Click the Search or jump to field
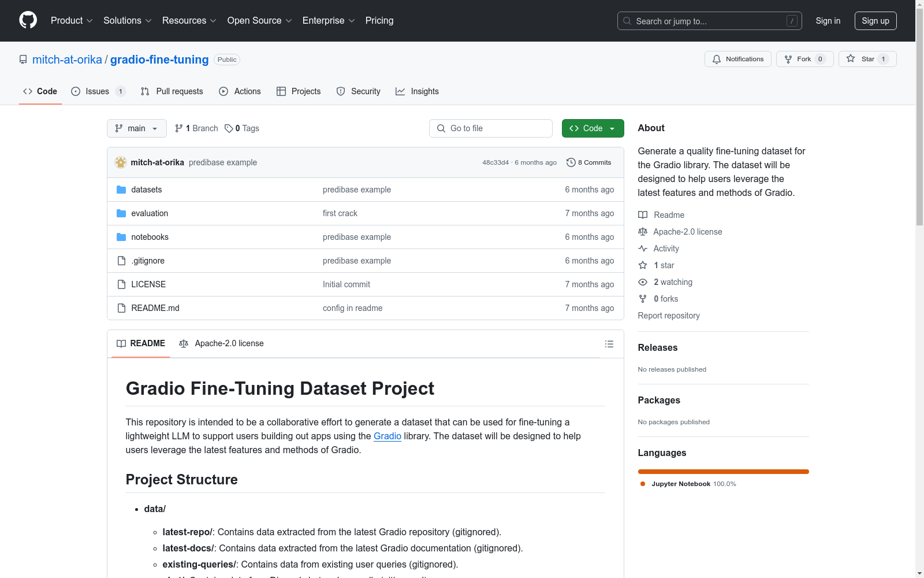 tap(710, 21)
